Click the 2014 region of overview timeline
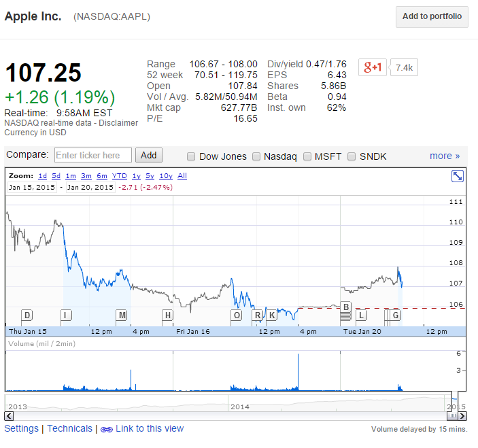Image resolution: width=478 pixels, height=448 pixels. pyautogui.click(x=240, y=407)
